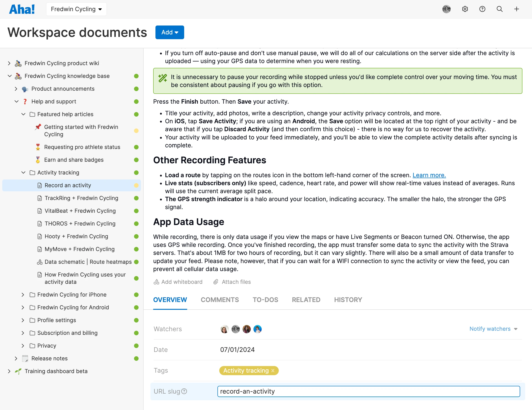The width and height of the screenshot is (532, 410).
Task: Click yellow status dot for Getting started article
Action: (136, 131)
